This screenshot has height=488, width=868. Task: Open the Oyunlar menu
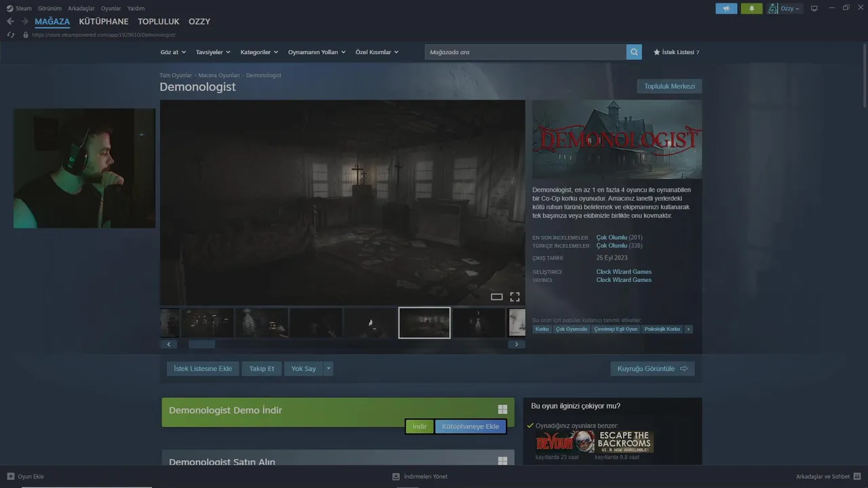[x=111, y=9]
